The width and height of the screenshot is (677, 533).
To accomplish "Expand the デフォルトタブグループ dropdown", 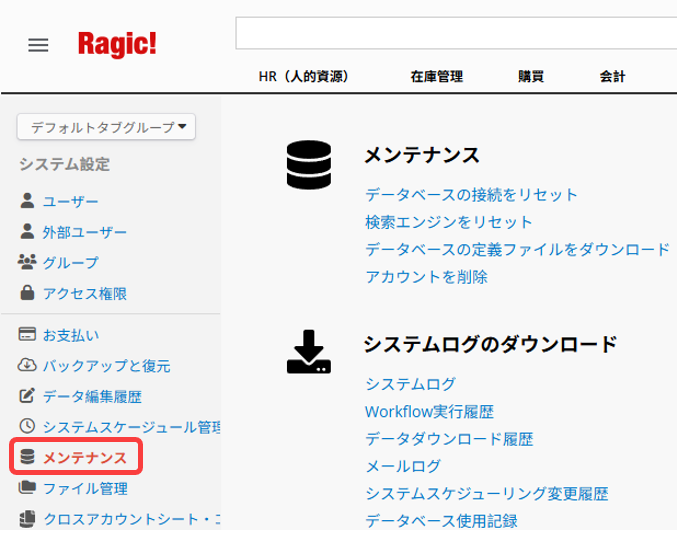I will click(x=106, y=127).
